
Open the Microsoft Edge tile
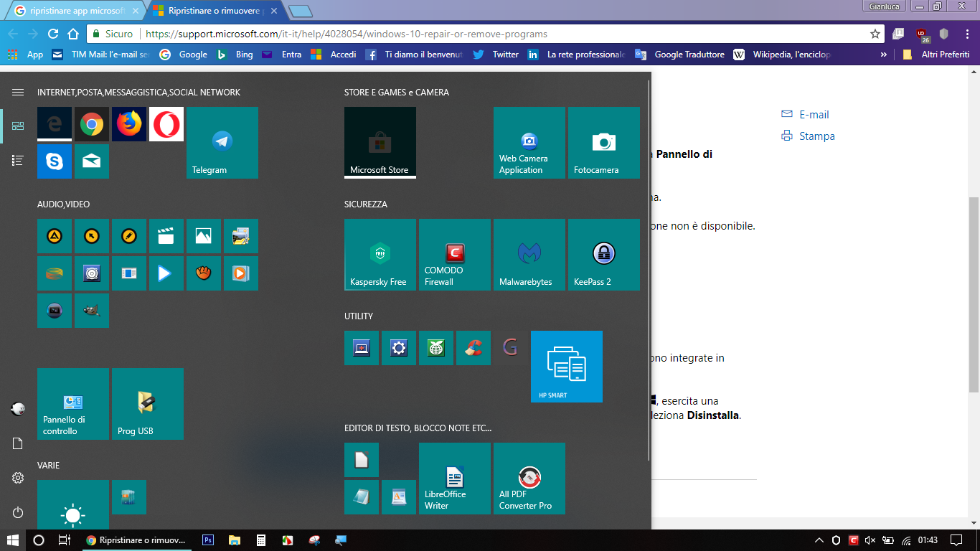[x=55, y=124]
